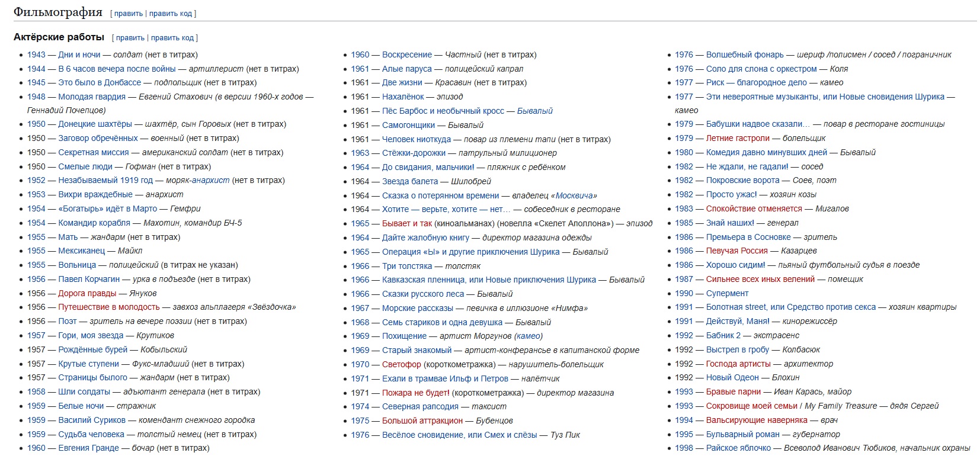Open film link 'Донецкие шахтёры'
The width and height of the screenshot is (980, 462).
95,124
